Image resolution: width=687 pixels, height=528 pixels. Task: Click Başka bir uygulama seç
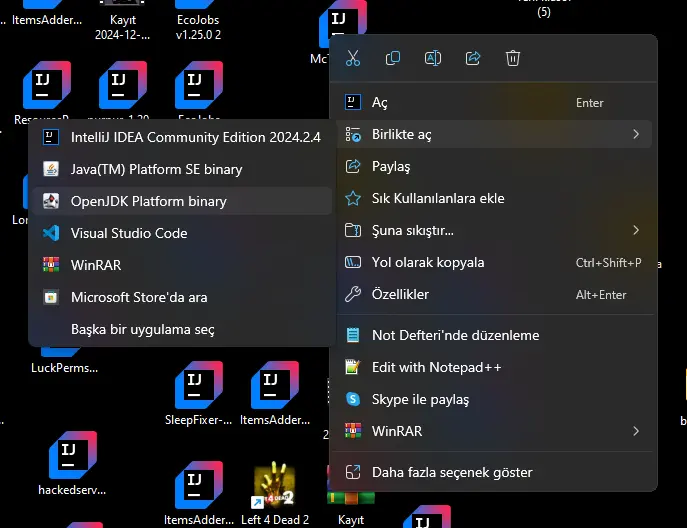click(182, 329)
